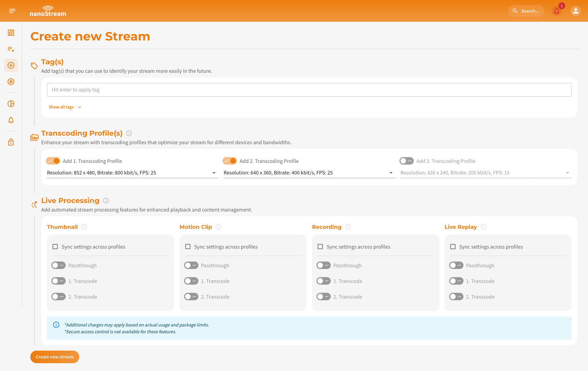
Task: Click the sparkle icon beside Live Processing
Action: coord(34,205)
